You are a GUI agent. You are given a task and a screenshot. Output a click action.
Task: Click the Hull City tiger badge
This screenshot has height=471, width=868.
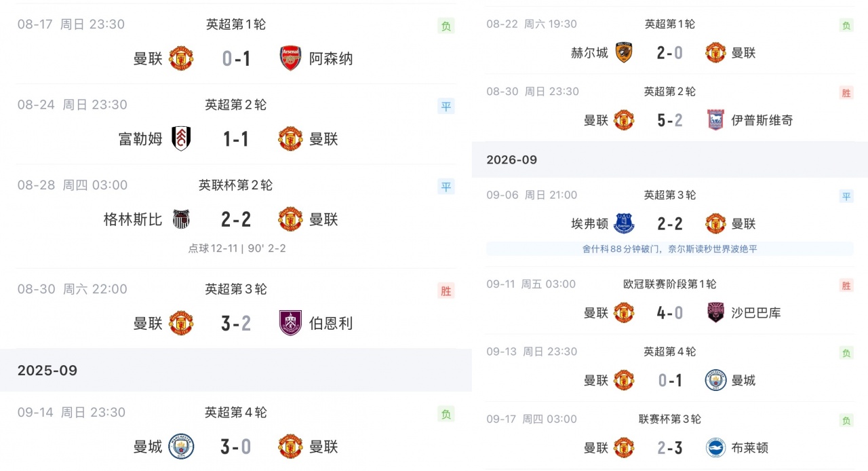tap(624, 52)
